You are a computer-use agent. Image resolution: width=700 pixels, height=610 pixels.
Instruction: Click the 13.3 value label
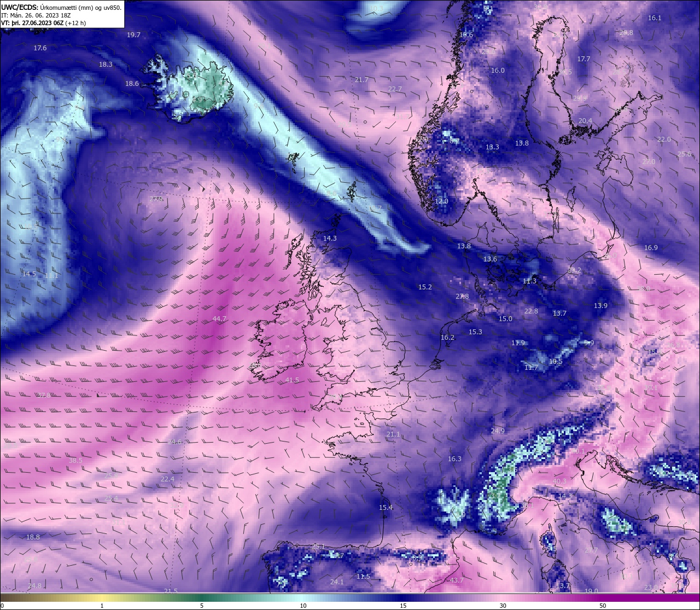[x=492, y=147]
